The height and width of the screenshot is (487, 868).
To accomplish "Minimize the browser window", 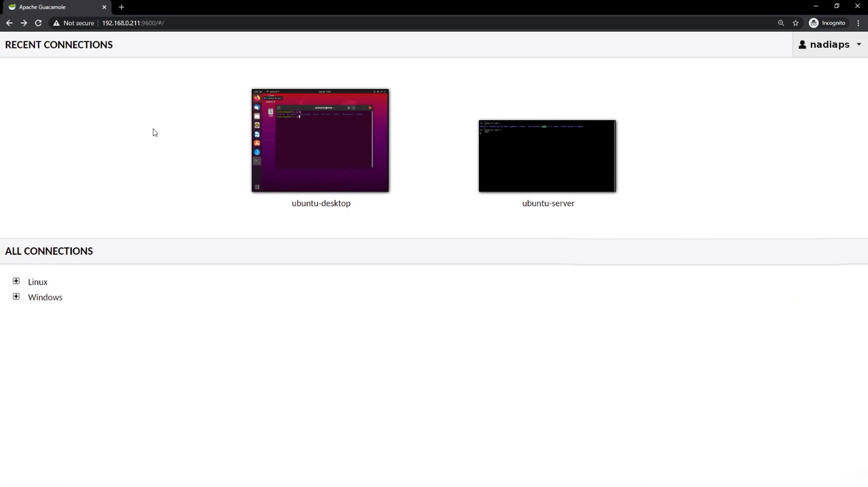I will (816, 6).
